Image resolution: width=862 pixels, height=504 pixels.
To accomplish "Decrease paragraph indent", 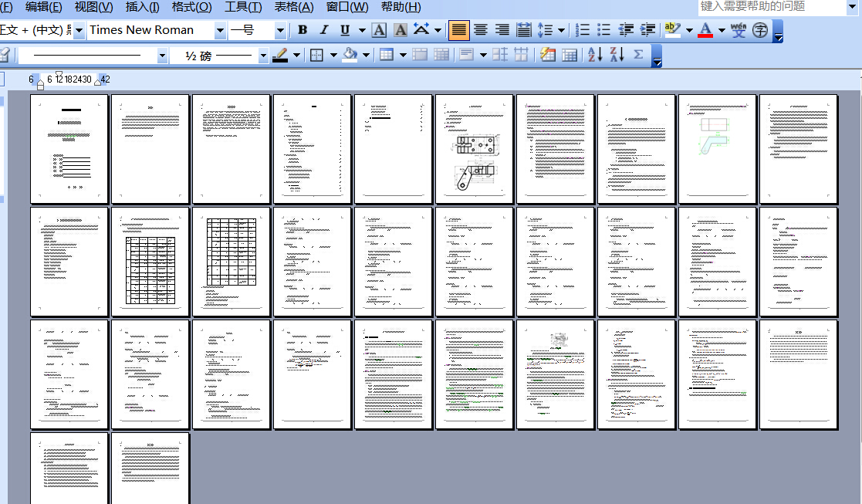I will click(626, 30).
